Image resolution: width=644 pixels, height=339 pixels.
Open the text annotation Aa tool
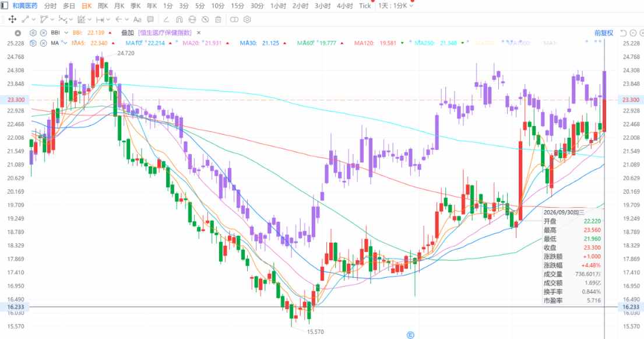[137, 19]
